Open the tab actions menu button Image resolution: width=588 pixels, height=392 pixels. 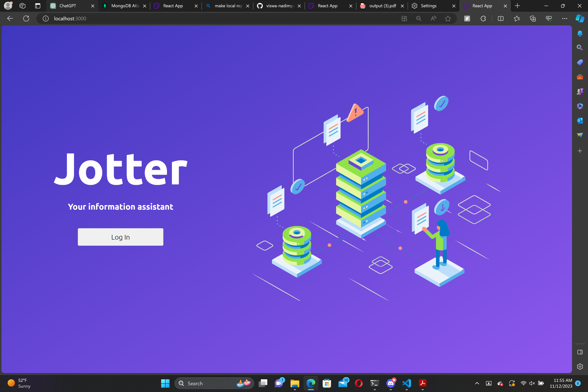(38, 6)
